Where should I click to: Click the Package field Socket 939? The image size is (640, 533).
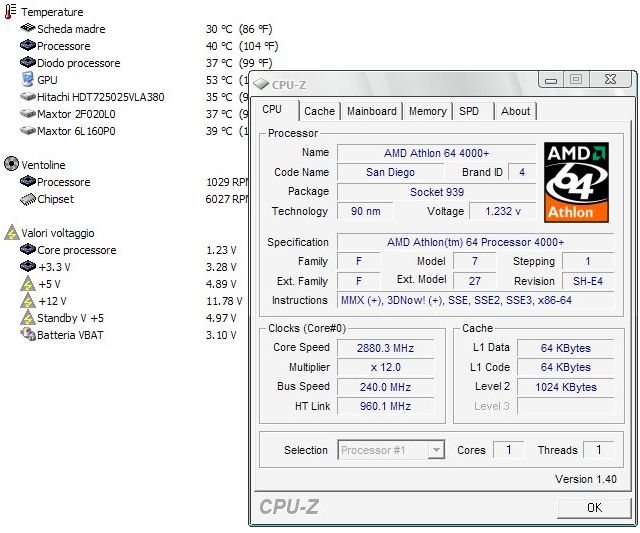tap(436, 192)
